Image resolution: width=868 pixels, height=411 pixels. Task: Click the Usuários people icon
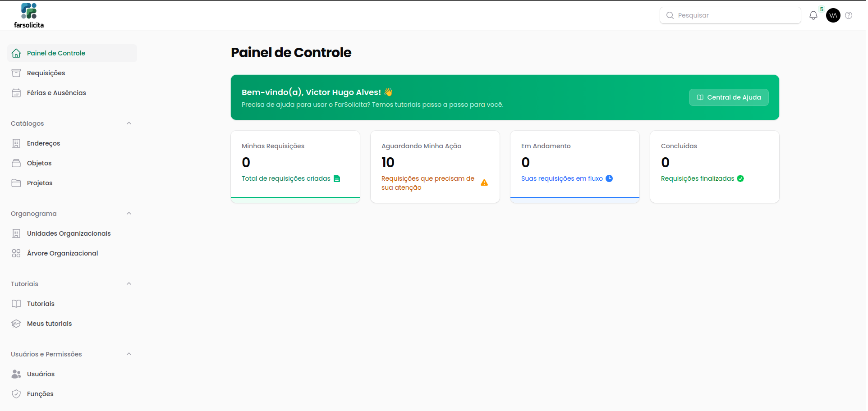[16, 374]
